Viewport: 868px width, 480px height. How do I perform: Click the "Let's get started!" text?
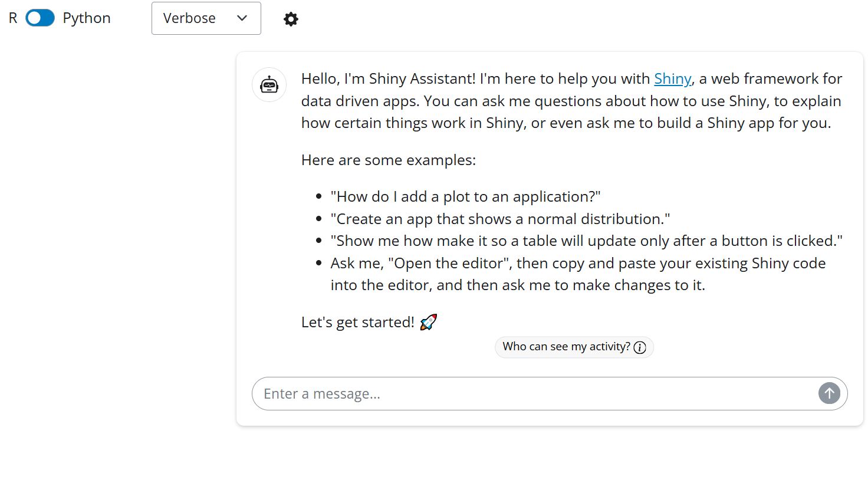[x=357, y=322]
